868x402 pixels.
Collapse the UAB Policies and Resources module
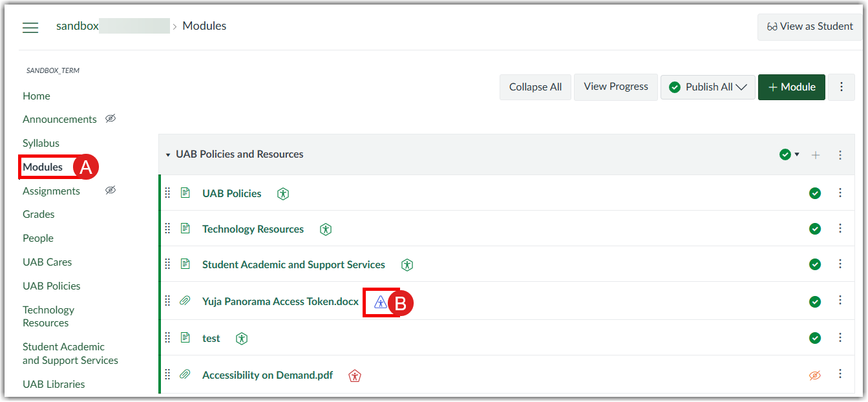pyautogui.click(x=169, y=155)
